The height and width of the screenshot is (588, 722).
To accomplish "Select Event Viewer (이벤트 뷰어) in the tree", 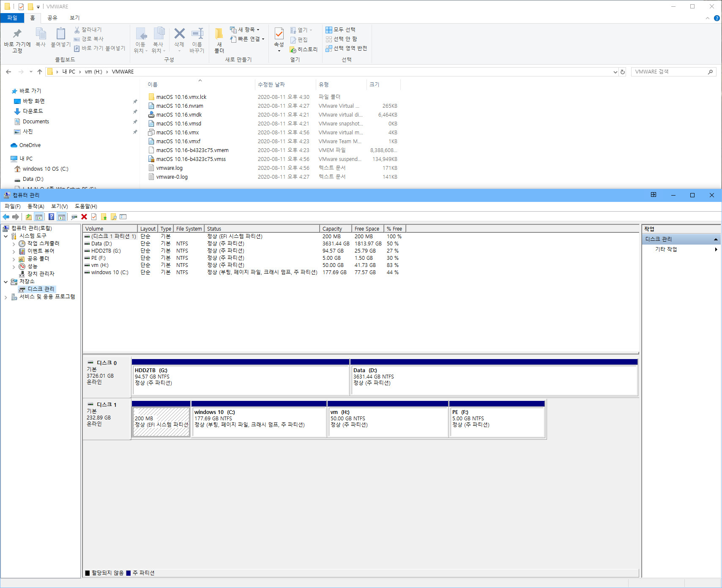I will click(x=41, y=251).
